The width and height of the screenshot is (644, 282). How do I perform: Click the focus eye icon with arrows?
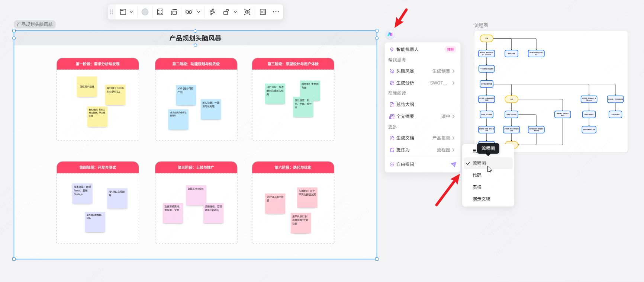(247, 12)
